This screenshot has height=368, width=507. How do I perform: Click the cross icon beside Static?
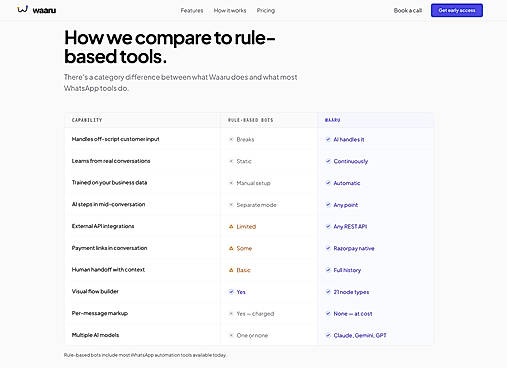click(231, 161)
